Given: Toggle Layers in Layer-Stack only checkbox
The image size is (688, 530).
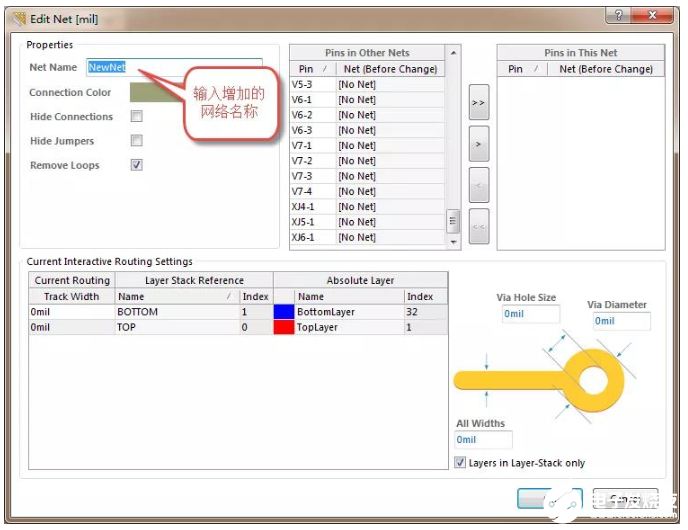Looking at the screenshot, I should click(x=460, y=462).
